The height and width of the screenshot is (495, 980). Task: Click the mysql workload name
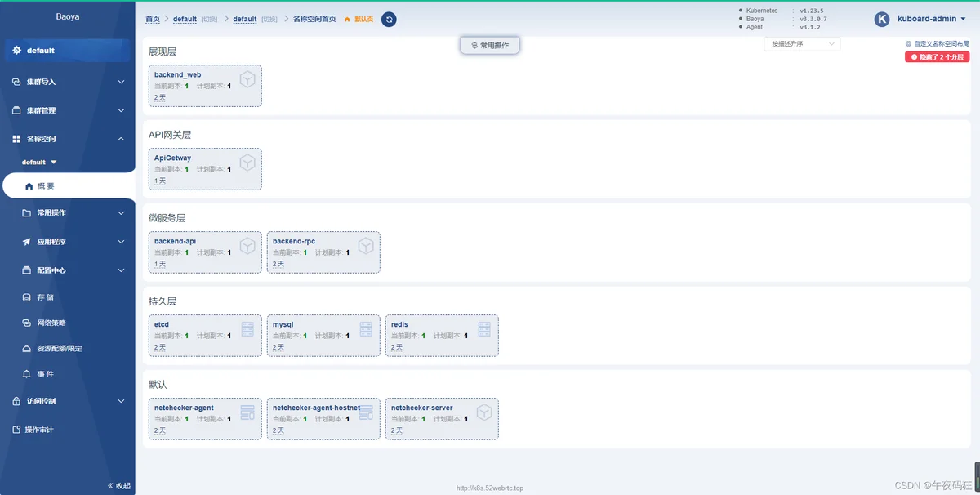(x=283, y=324)
